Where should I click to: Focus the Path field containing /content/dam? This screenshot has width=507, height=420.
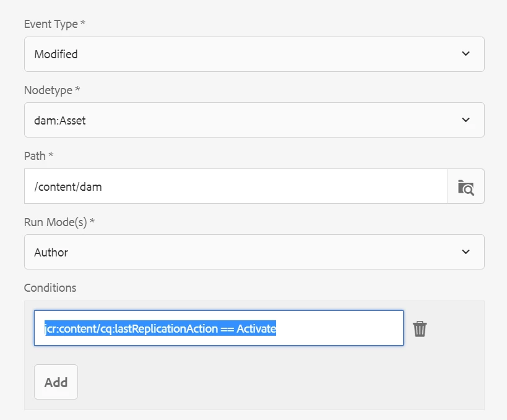point(235,186)
